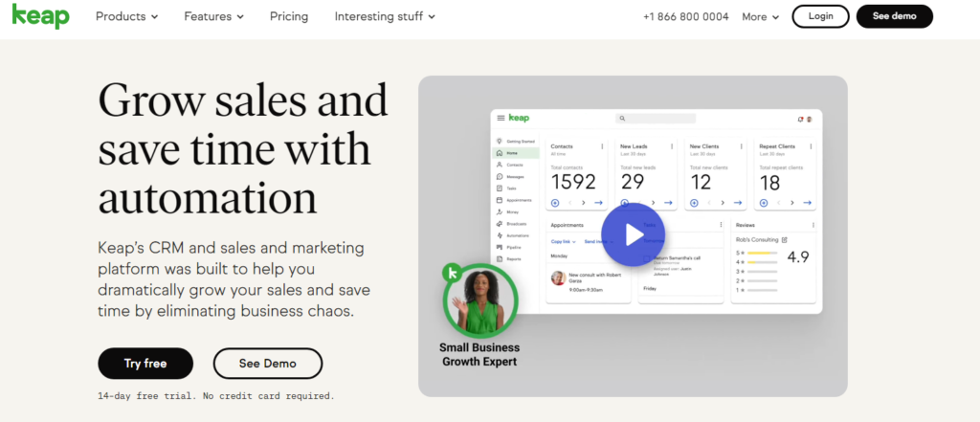Open the notification bell in the dashboard

point(801,119)
